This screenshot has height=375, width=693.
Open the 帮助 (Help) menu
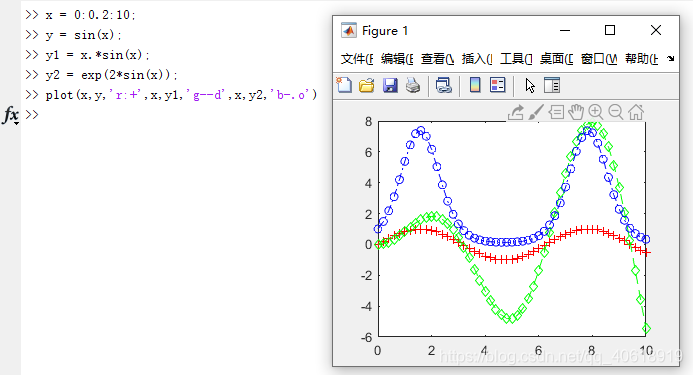641,59
